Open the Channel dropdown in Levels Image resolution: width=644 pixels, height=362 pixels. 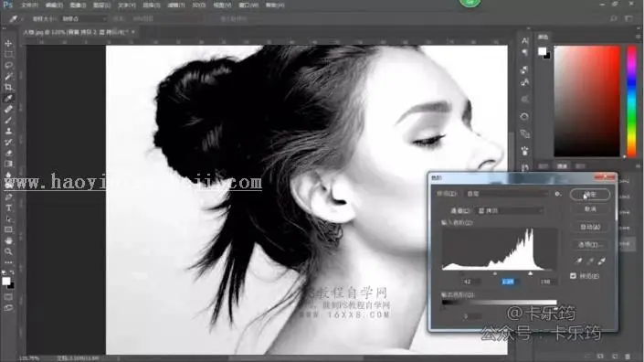510,210
